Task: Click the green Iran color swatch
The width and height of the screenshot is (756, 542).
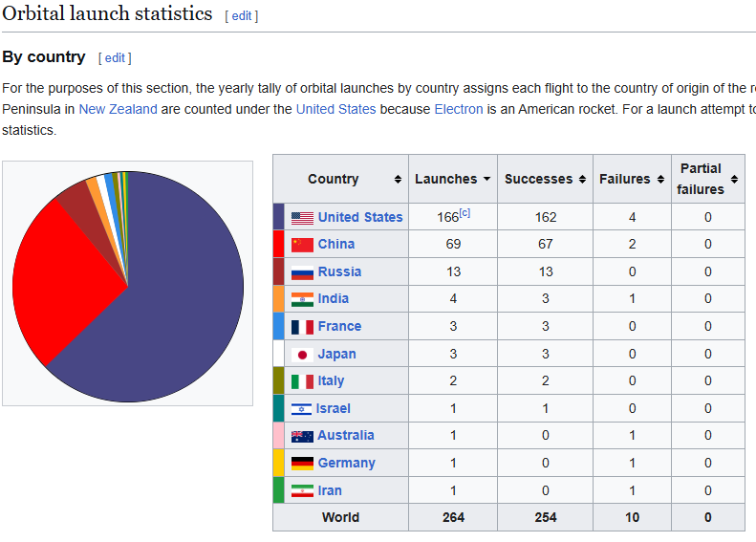Action: [279, 490]
